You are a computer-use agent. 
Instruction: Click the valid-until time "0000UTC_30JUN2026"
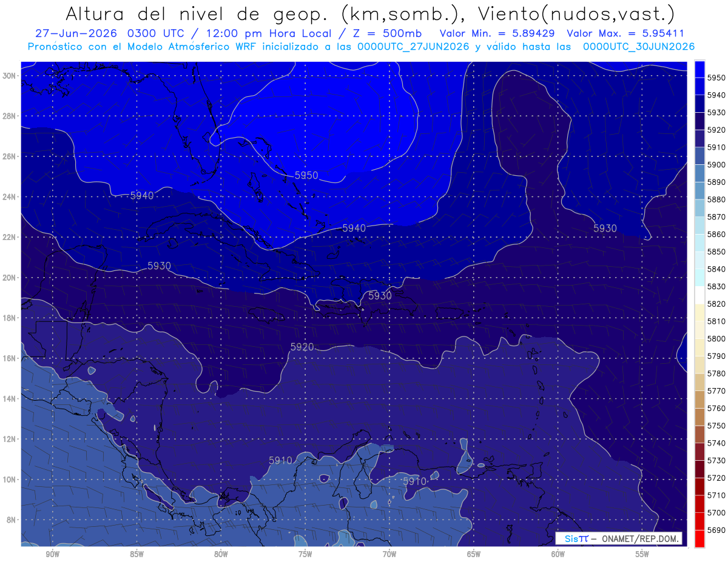click(x=638, y=47)
